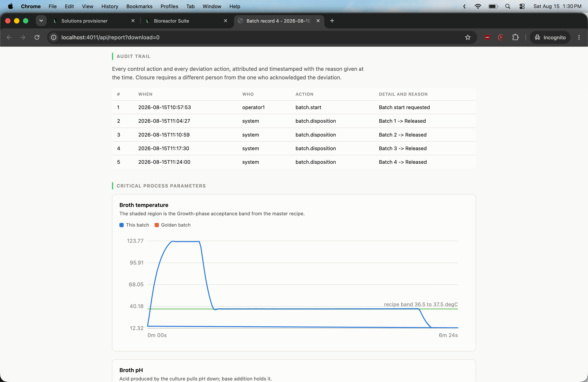588x382 pixels.
Task: Click the browser forward arrow
Action: 23,37
